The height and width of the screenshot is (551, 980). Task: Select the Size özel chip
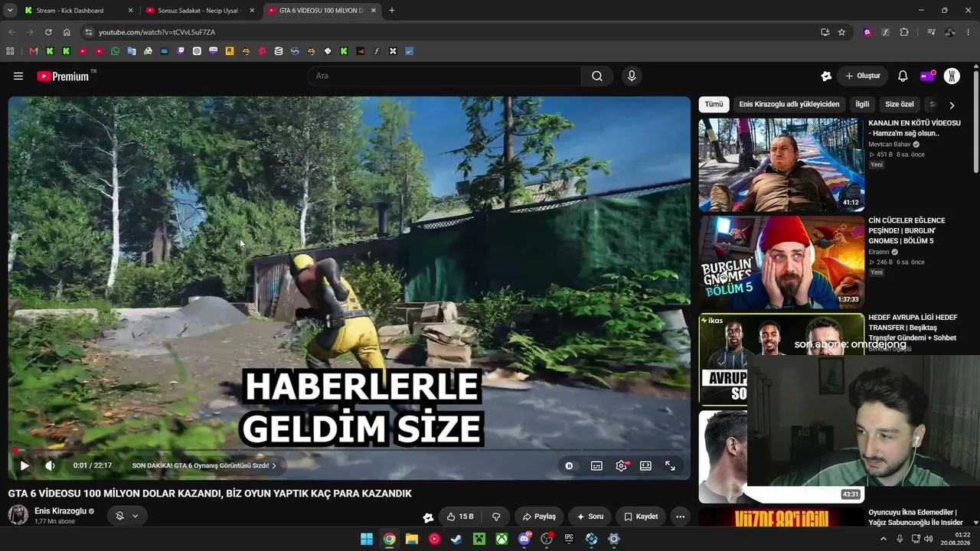(x=900, y=104)
